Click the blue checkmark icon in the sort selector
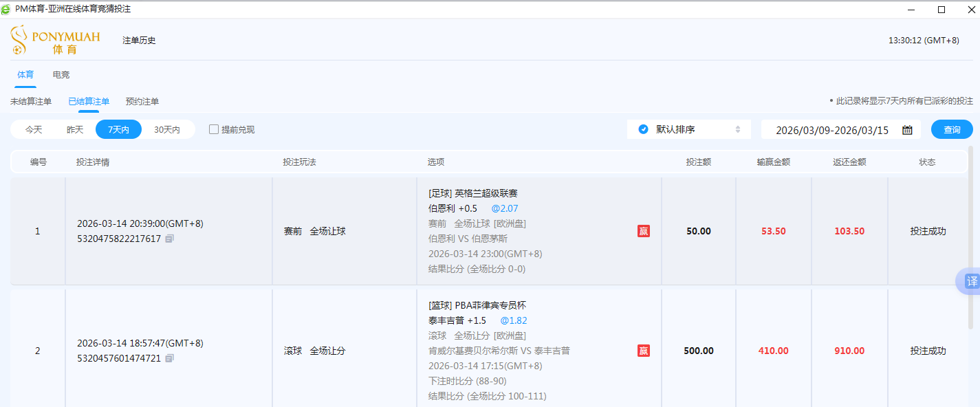Screen dimensions: 980x407 pyautogui.click(x=642, y=129)
